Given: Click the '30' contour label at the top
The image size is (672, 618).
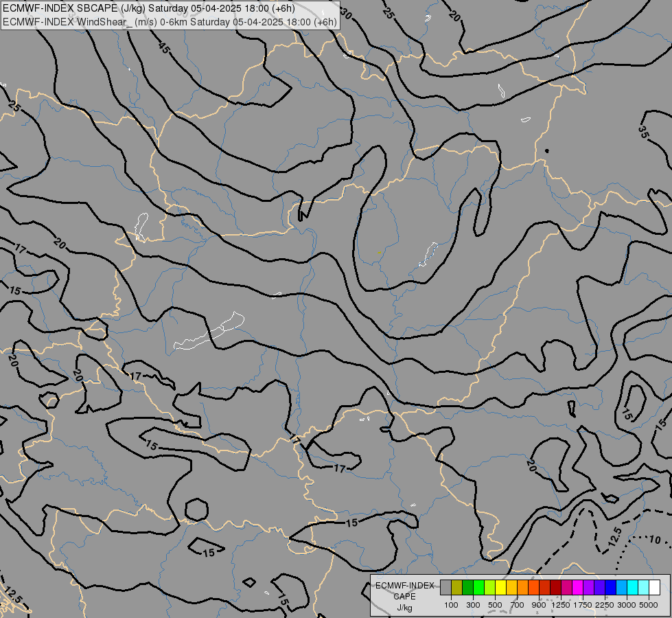Looking at the screenshot, I should tap(346, 14).
